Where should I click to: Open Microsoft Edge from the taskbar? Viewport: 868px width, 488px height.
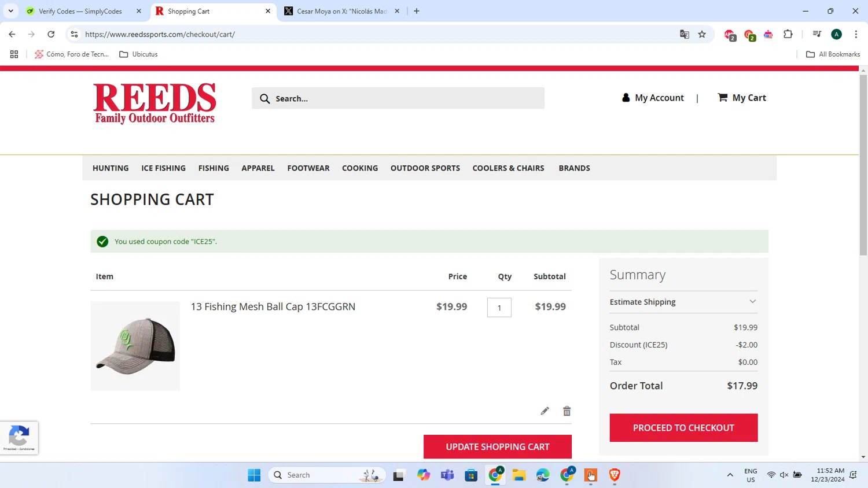[x=543, y=475]
